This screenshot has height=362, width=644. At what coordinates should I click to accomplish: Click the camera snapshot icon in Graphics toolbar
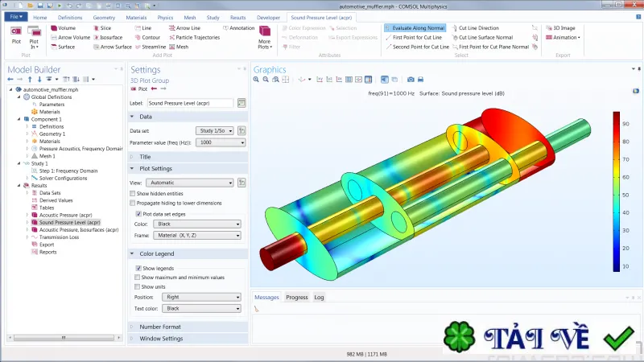(x=411, y=80)
